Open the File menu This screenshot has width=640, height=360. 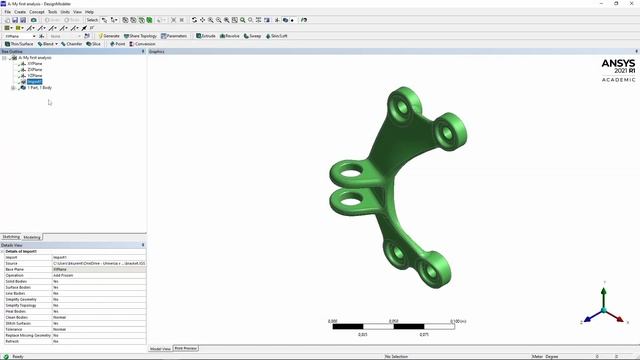(8, 12)
